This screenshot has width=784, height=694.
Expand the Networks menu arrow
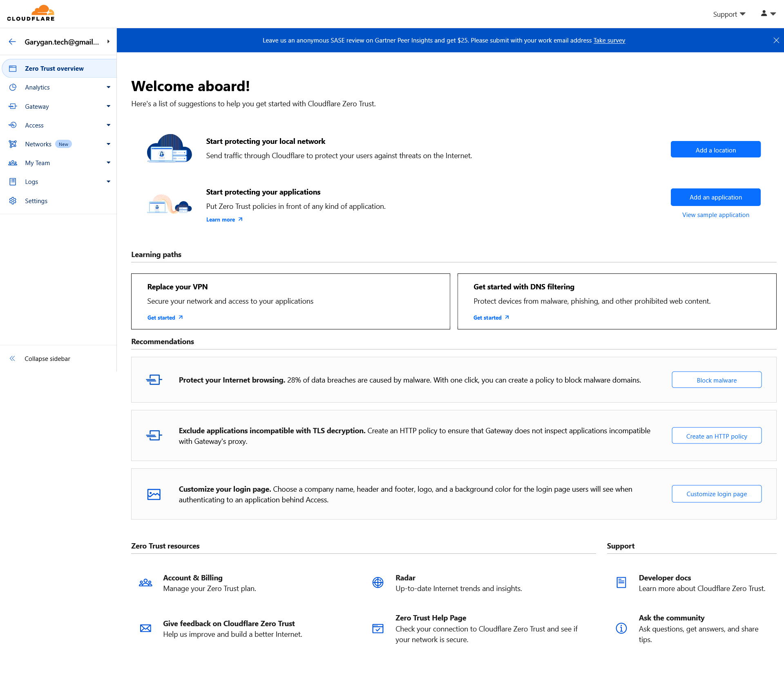pyautogui.click(x=108, y=144)
